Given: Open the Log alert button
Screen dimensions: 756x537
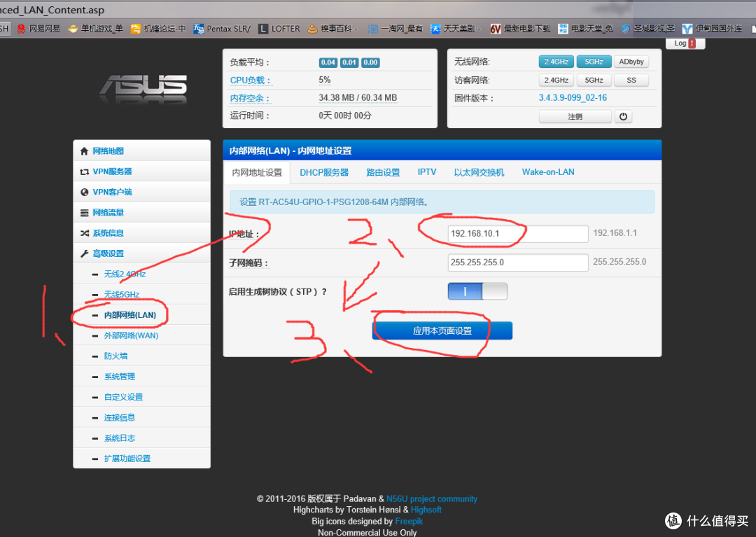Looking at the screenshot, I should click(685, 43).
